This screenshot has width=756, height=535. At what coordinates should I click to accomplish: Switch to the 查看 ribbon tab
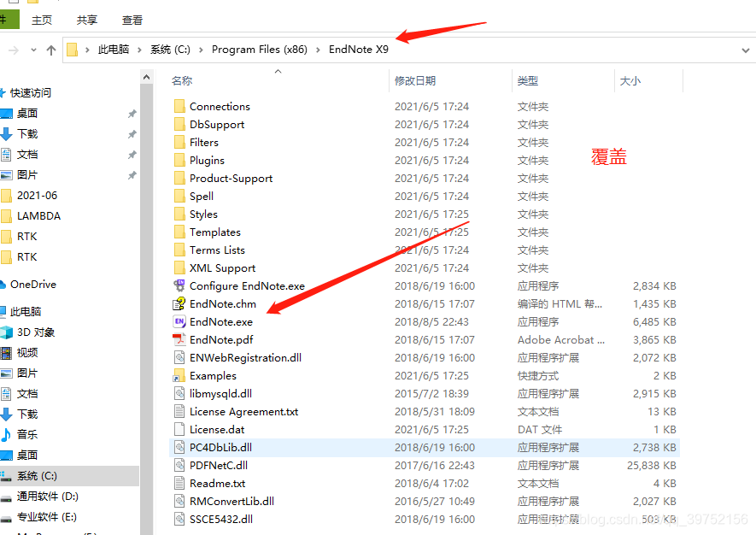tap(132, 20)
